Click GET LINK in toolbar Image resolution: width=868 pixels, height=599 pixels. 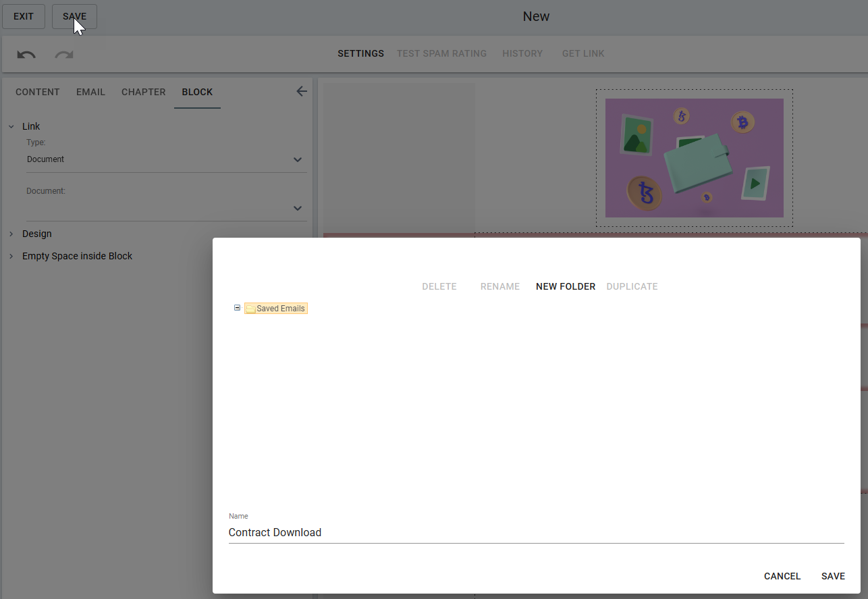pyautogui.click(x=583, y=53)
